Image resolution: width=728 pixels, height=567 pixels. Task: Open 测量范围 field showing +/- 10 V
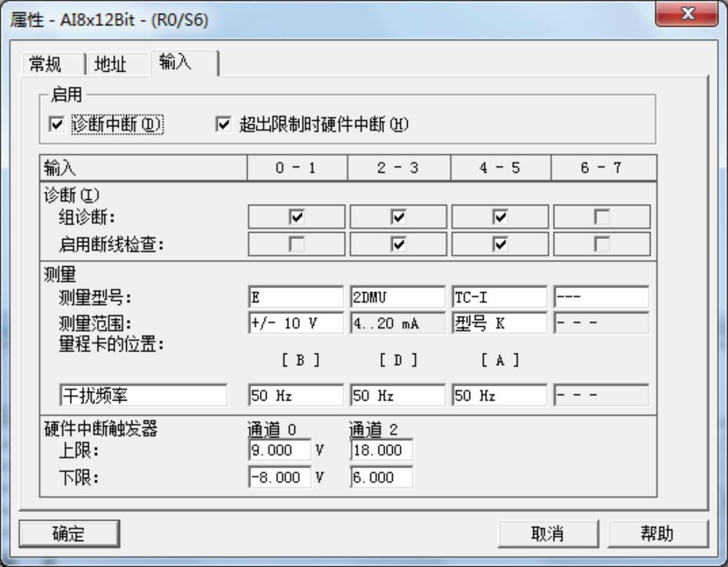coord(296,323)
